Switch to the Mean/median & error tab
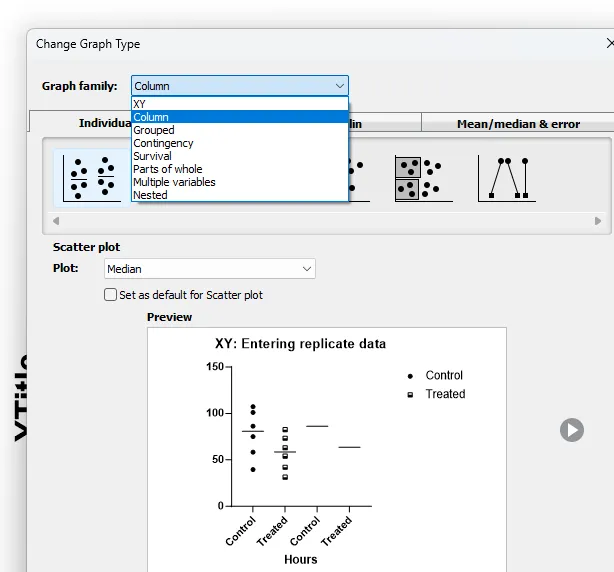 click(x=518, y=124)
